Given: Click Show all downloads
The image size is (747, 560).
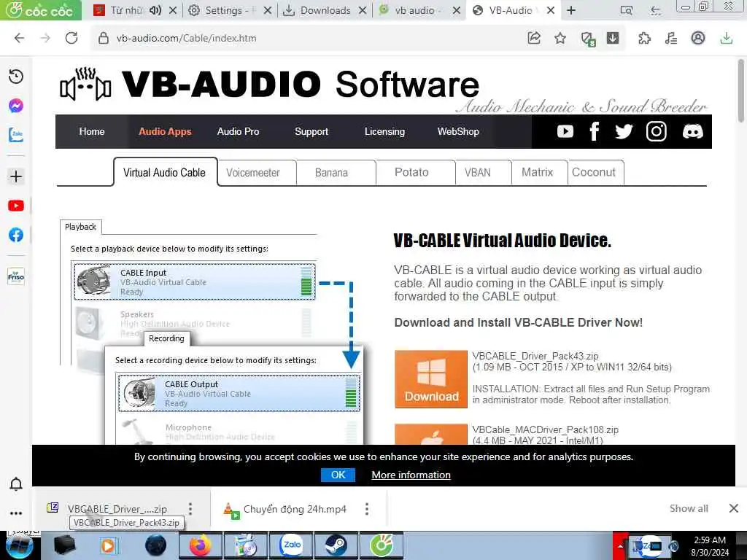Looking at the screenshot, I should (689, 508).
